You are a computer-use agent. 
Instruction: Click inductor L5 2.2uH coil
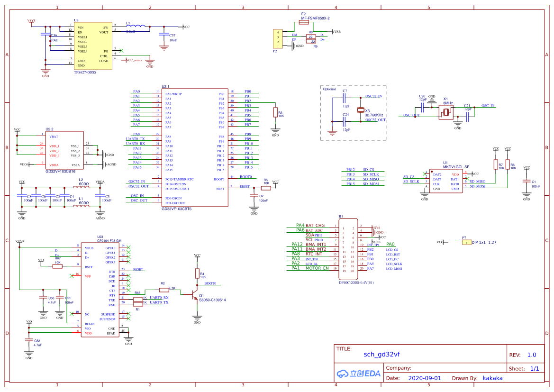click(136, 27)
